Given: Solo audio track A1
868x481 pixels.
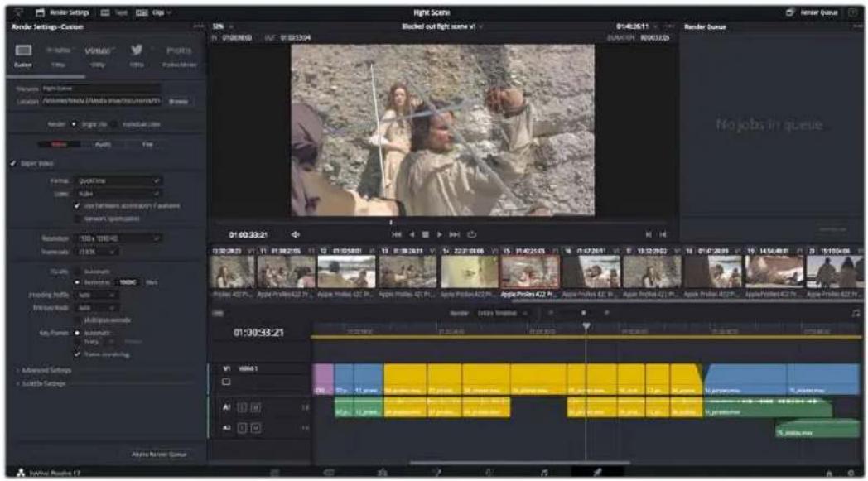Looking at the screenshot, I should click(x=242, y=408).
